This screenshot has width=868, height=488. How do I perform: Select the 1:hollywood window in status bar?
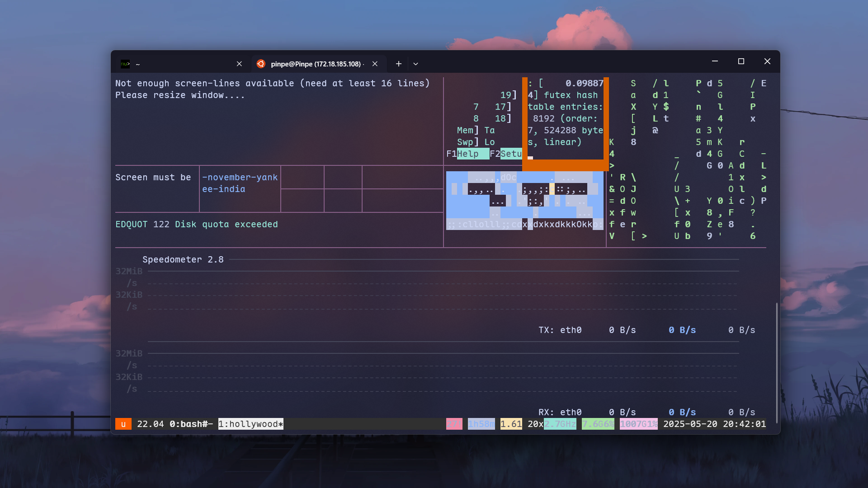[x=250, y=424]
